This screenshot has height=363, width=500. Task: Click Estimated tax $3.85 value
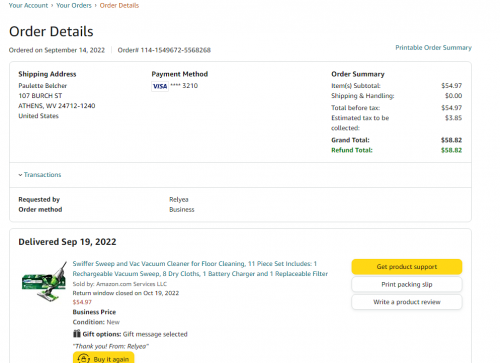point(453,118)
